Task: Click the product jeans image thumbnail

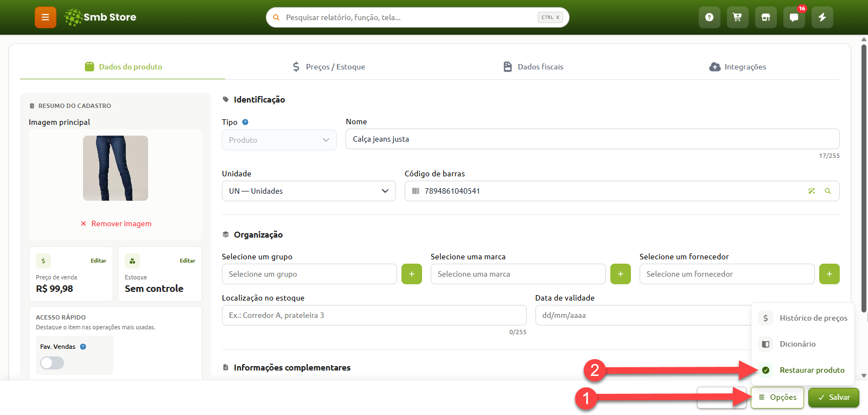Action: click(x=116, y=168)
